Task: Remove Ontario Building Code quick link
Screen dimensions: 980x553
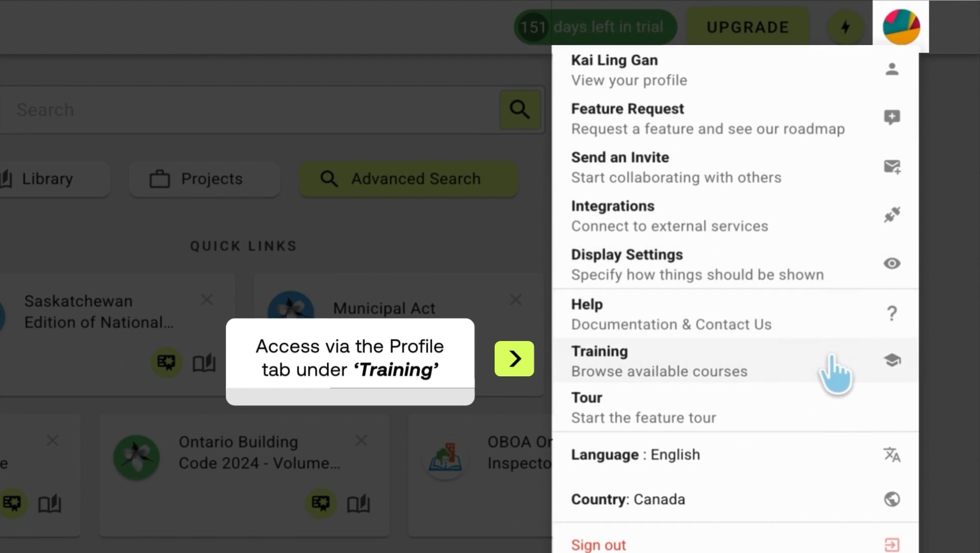Action: coord(361,440)
